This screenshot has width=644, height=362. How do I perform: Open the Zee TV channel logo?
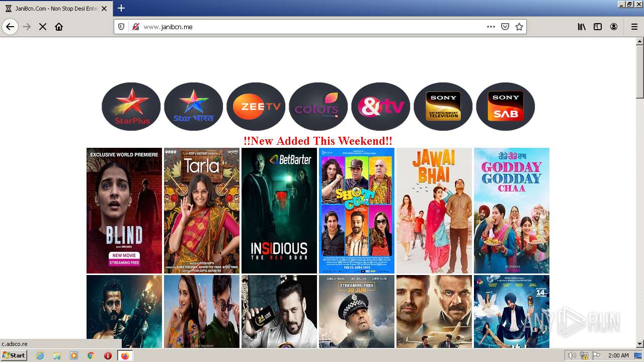[256, 107]
